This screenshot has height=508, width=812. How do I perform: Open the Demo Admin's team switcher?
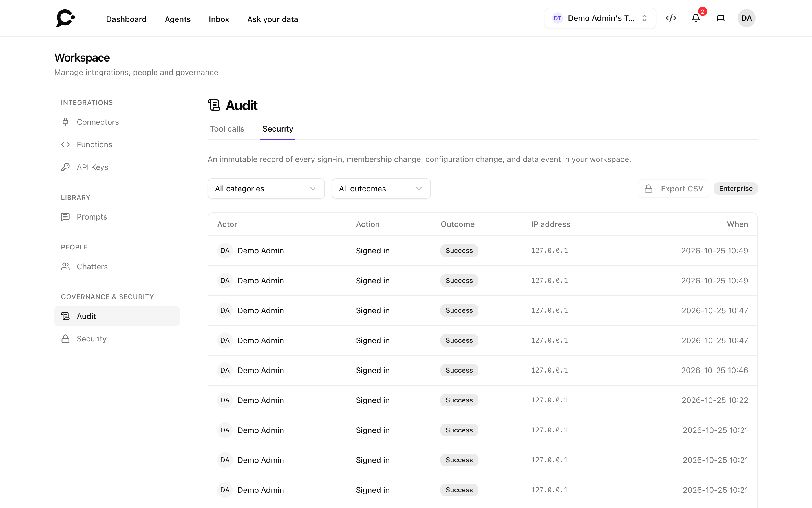[x=600, y=18]
